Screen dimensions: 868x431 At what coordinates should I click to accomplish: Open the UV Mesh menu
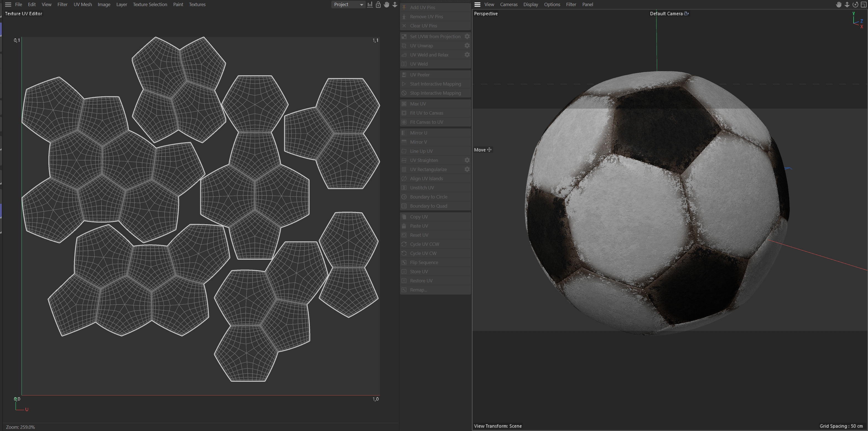coord(82,4)
